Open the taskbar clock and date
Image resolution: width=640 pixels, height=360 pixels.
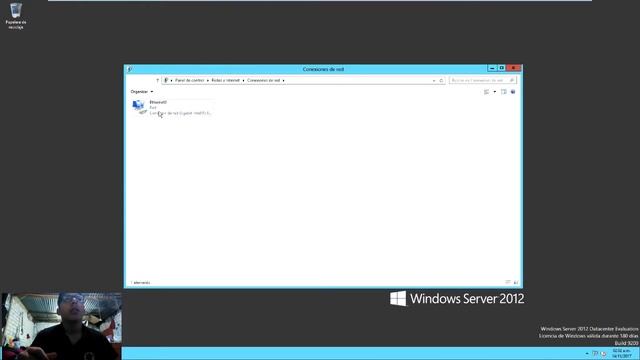[622, 353]
